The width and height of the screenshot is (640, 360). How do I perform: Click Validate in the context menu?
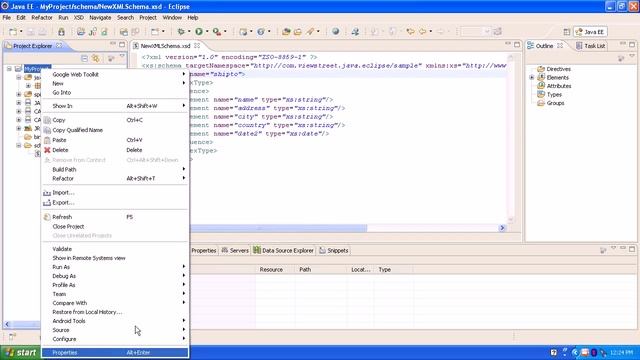coord(115,249)
